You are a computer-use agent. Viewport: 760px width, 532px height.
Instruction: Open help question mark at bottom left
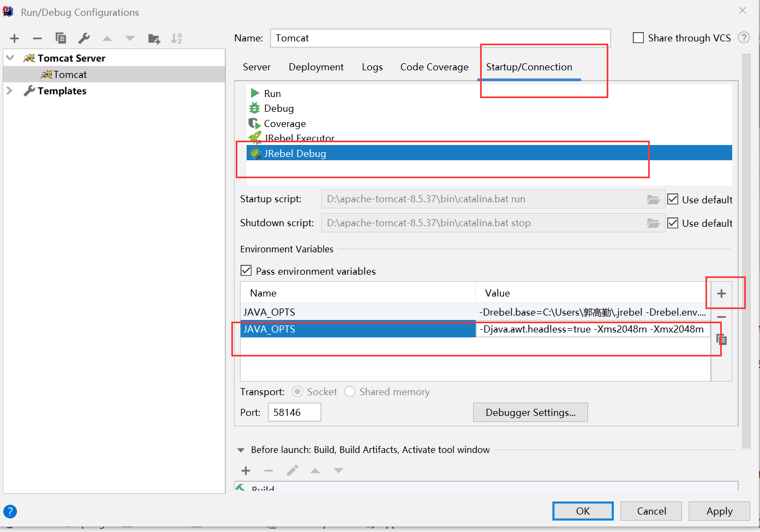coord(10,511)
